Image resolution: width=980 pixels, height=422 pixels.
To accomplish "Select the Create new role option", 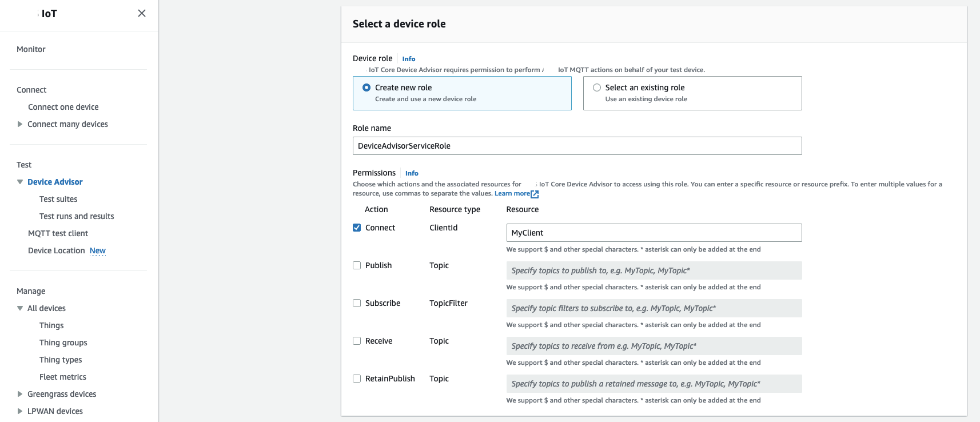I will pos(366,87).
